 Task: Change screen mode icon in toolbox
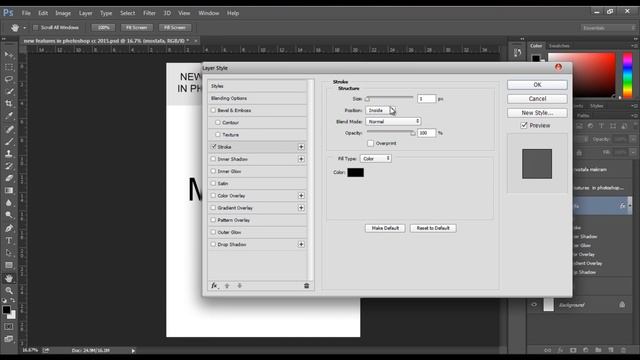[x=9, y=339]
